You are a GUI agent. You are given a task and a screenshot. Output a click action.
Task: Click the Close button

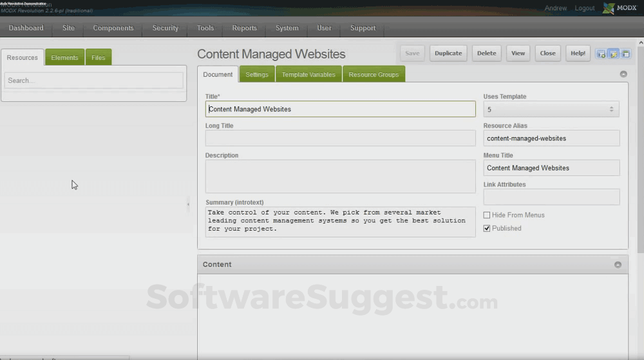[x=548, y=53]
